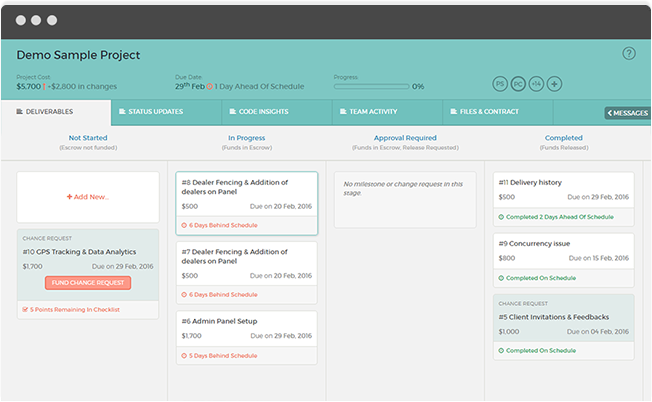Click Add New milestone button
Image resolution: width=652 pixels, height=402 pixels.
click(88, 197)
